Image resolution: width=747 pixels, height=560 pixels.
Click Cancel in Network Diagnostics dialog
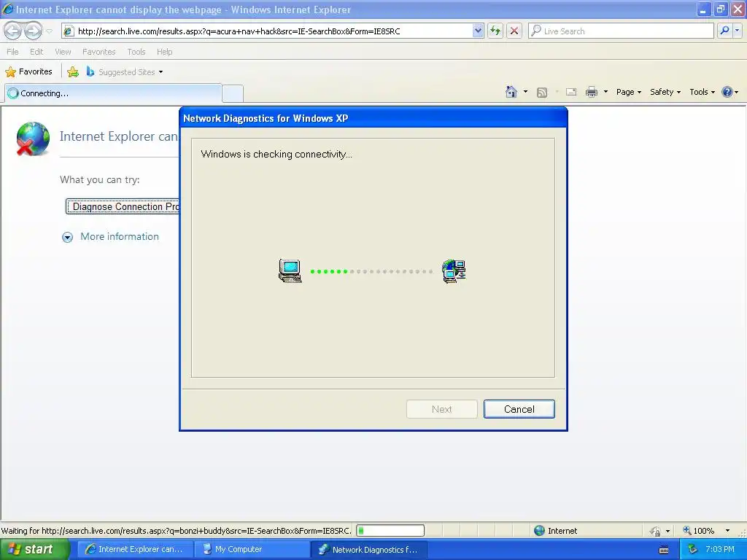pyautogui.click(x=519, y=409)
